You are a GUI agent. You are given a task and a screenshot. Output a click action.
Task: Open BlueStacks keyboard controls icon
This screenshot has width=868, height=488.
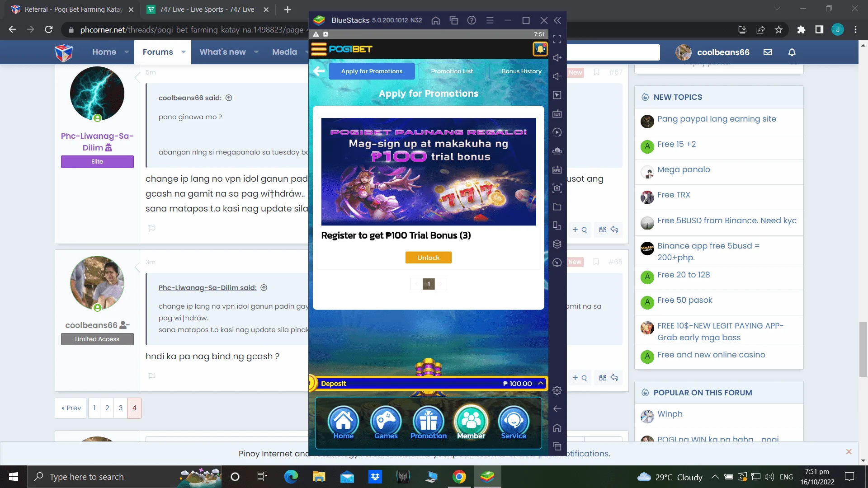557,113
